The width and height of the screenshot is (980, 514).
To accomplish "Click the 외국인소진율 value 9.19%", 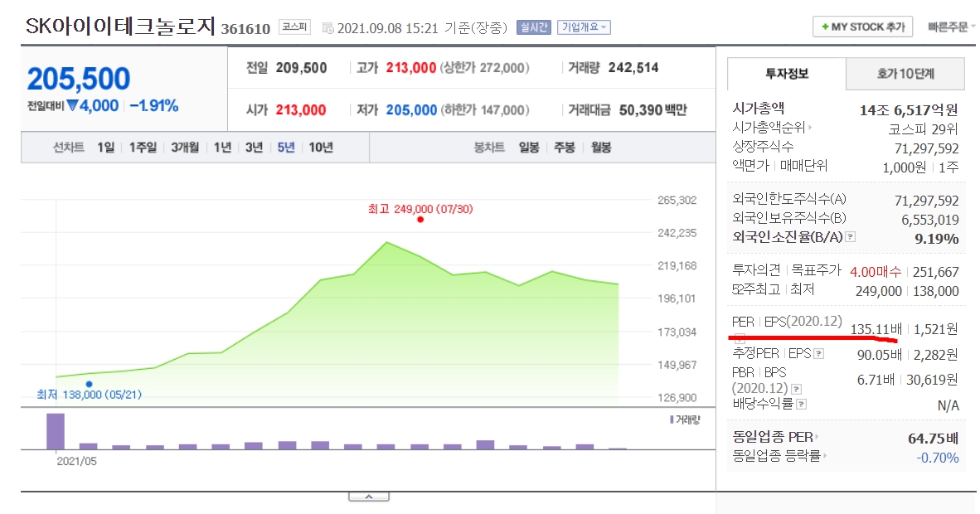I will click(936, 239).
